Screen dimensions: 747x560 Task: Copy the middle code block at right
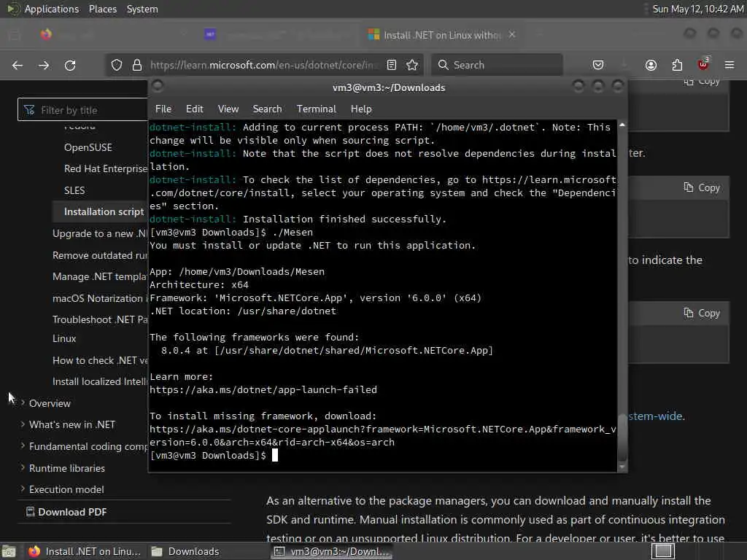[702, 187]
